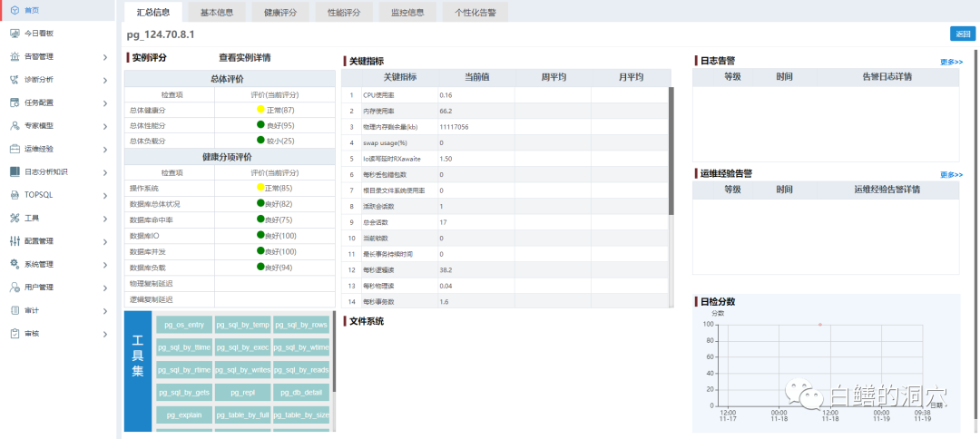Launch the pg_sql_by_wtime tool
The height and width of the screenshot is (439, 980).
(301, 347)
